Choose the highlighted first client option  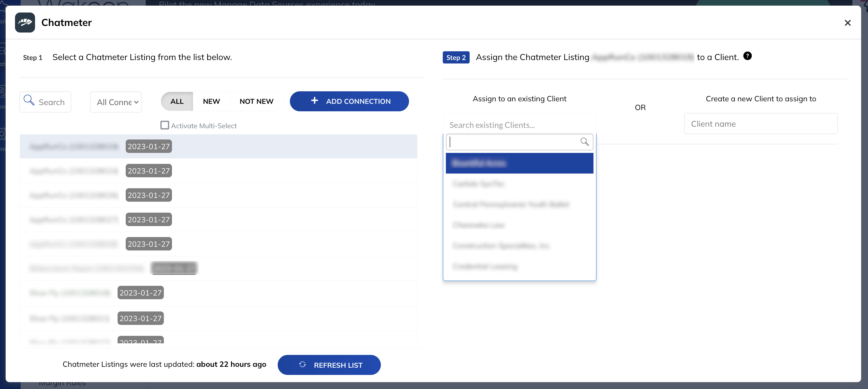tap(519, 163)
